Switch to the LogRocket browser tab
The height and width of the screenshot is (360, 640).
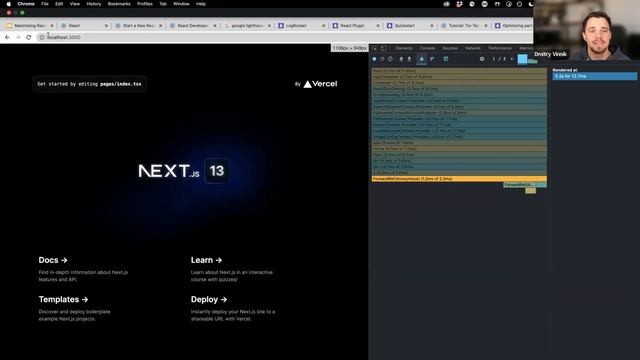click(301, 25)
